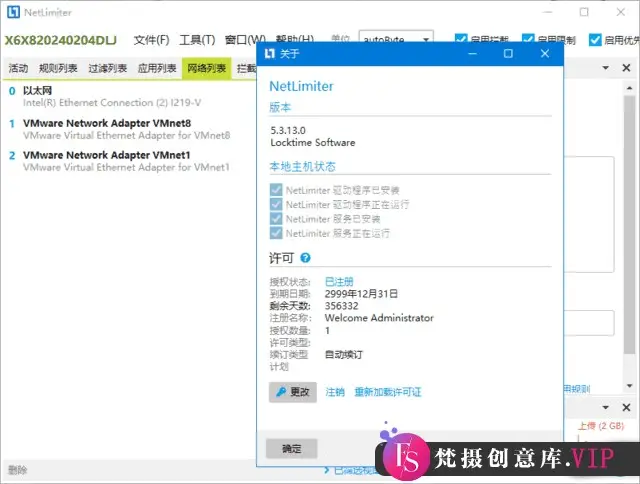The width and height of the screenshot is (640, 484).
Task: Click the 已注册 status link
Action: tap(339, 282)
